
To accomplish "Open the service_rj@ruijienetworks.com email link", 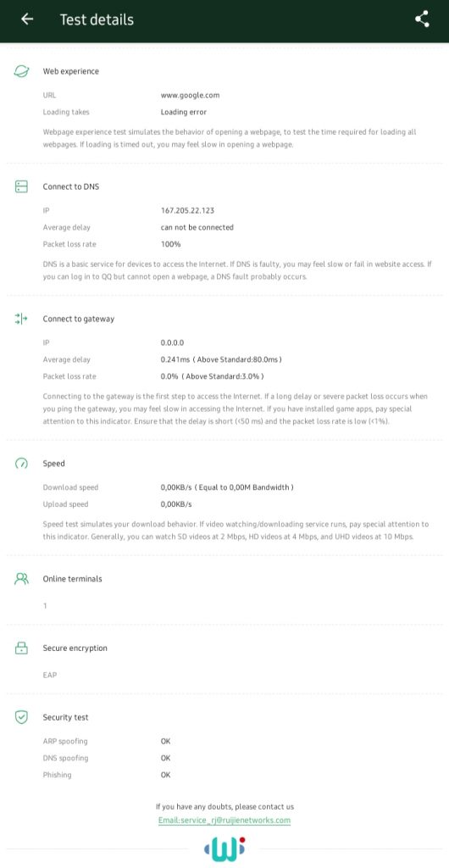I will pyautogui.click(x=224, y=821).
